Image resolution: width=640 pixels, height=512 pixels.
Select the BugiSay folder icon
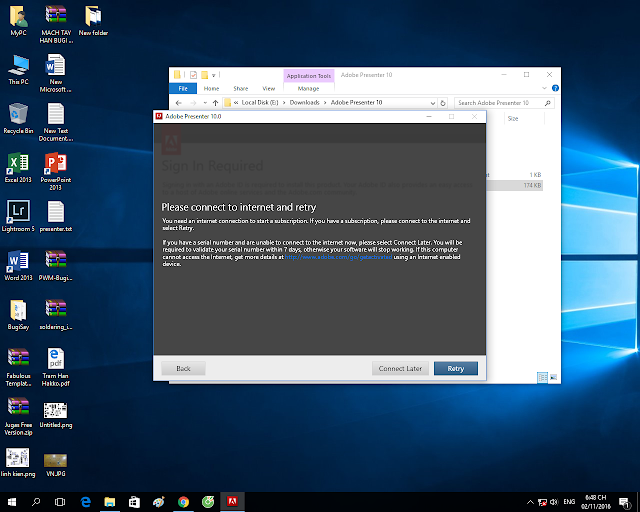pyautogui.click(x=18, y=315)
